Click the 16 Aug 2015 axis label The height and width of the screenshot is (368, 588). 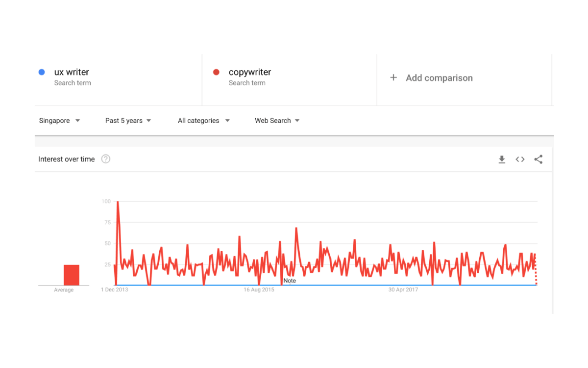[259, 290]
